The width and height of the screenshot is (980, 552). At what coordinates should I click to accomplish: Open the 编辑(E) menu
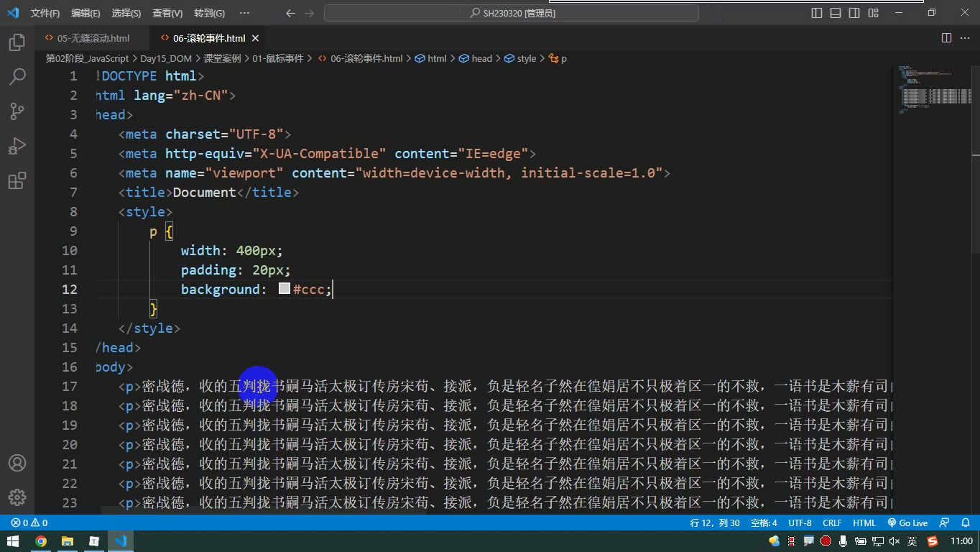85,13
